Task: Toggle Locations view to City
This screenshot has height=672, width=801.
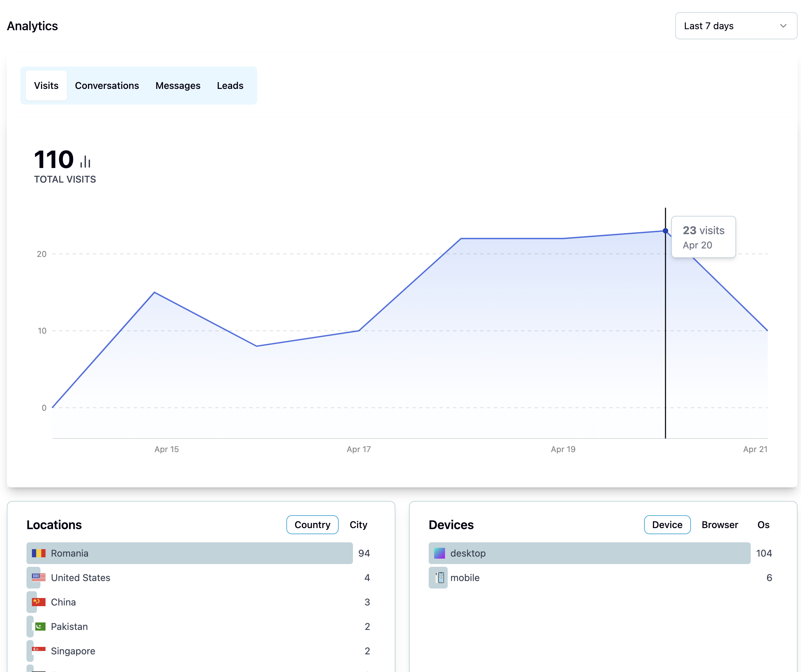Action: pyautogui.click(x=358, y=524)
